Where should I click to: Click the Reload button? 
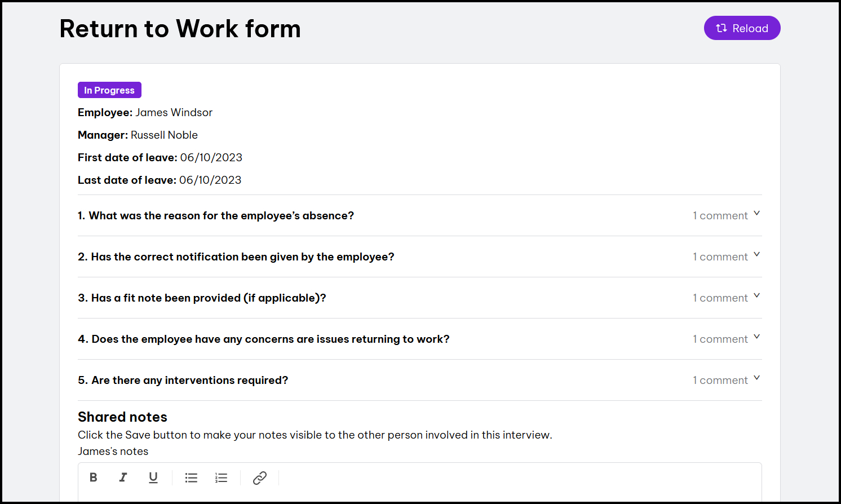click(742, 28)
